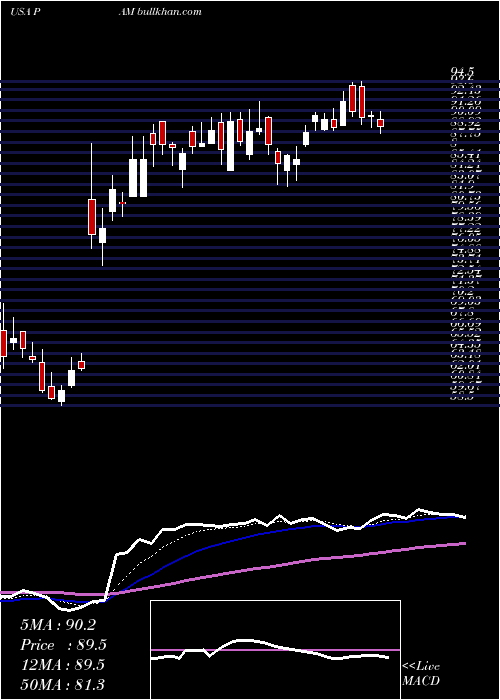Click the <<Live MACD label

coord(421,674)
